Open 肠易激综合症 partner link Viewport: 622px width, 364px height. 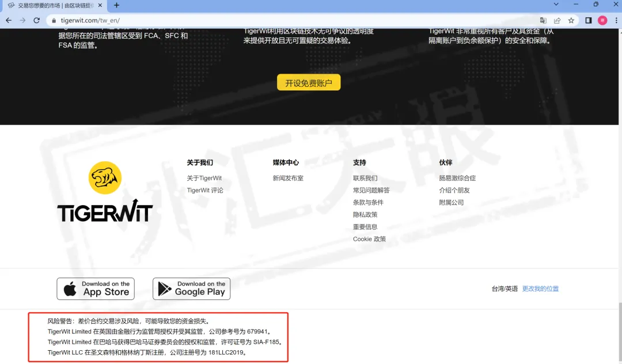(457, 178)
